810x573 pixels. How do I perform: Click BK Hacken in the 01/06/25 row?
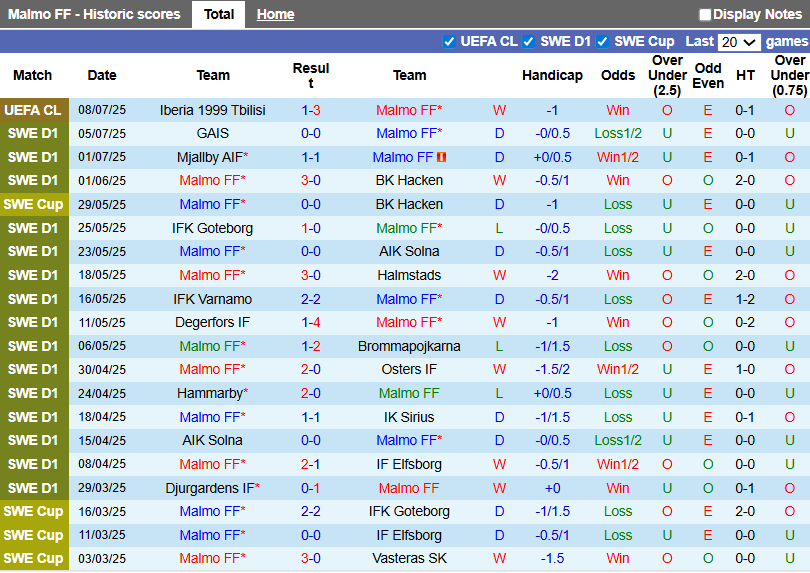coord(409,180)
